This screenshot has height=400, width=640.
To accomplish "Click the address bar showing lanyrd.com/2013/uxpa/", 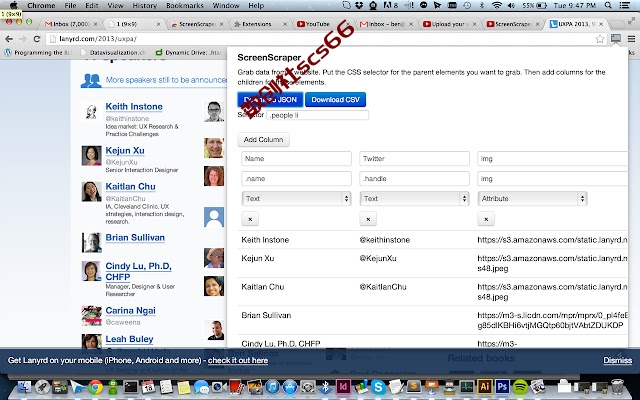I will 325,39.
